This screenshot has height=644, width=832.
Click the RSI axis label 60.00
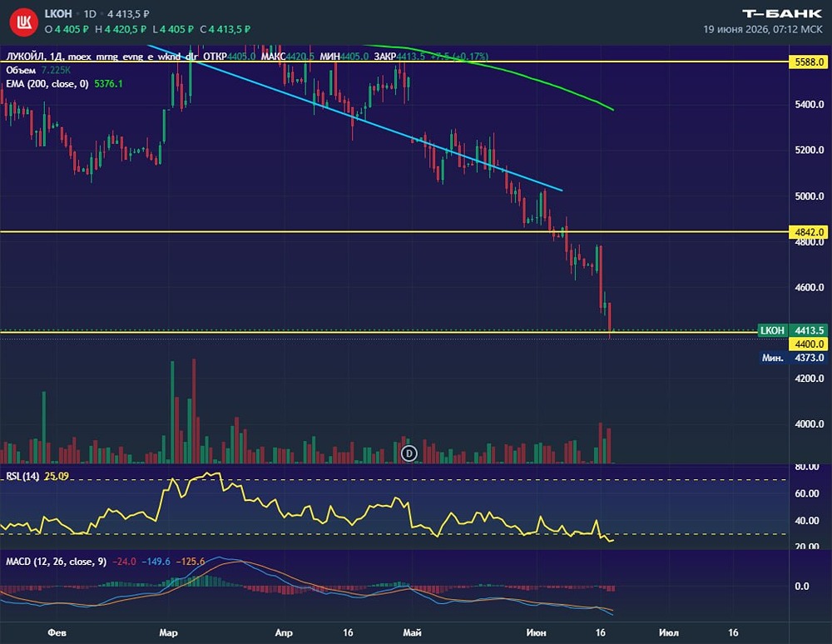coord(807,493)
